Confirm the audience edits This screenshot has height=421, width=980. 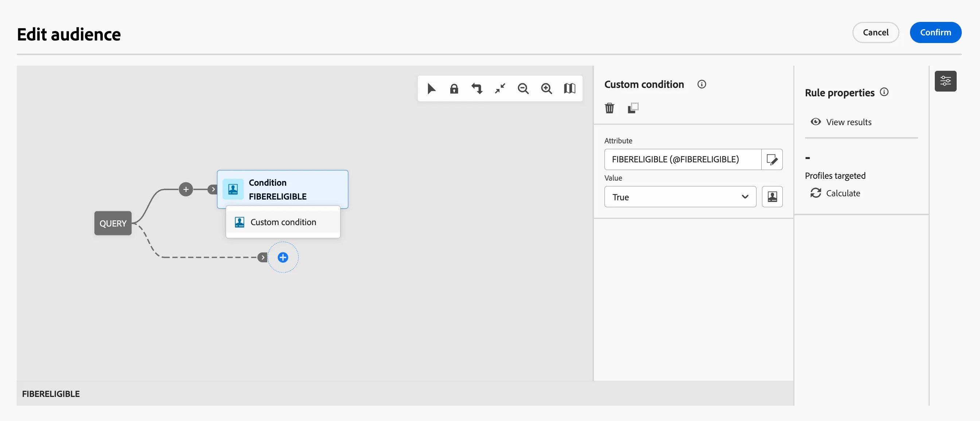click(935, 32)
